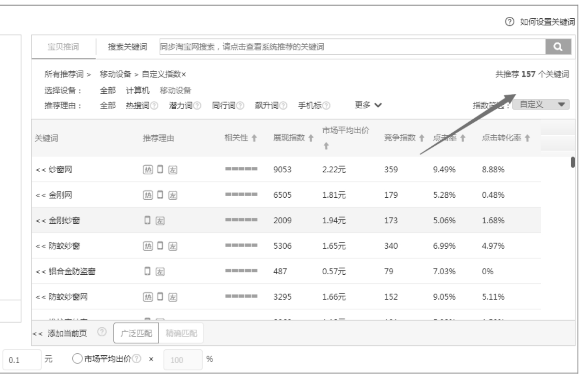
Task: Filter by 飙升词 reason
Action: tap(266, 106)
